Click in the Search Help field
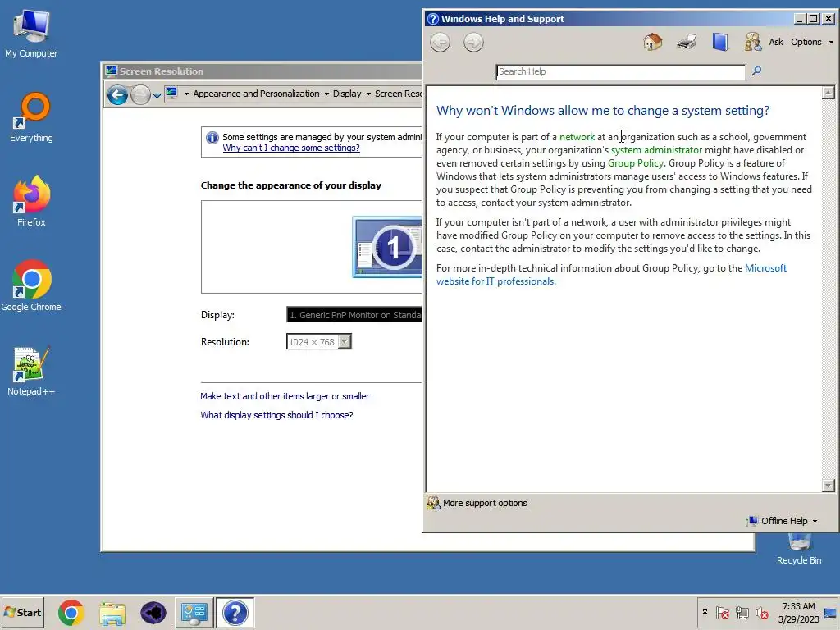This screenshot has height=630, width=840. click(620, 71)
